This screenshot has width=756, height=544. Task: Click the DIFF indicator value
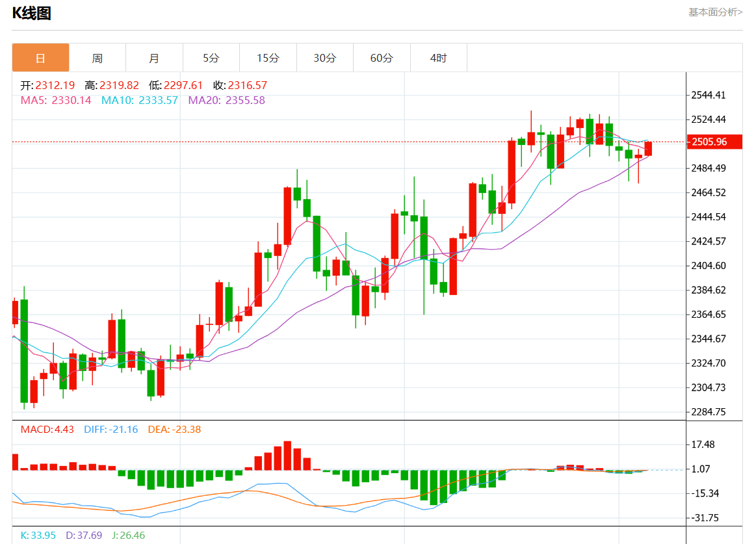(x=111, y=429)
